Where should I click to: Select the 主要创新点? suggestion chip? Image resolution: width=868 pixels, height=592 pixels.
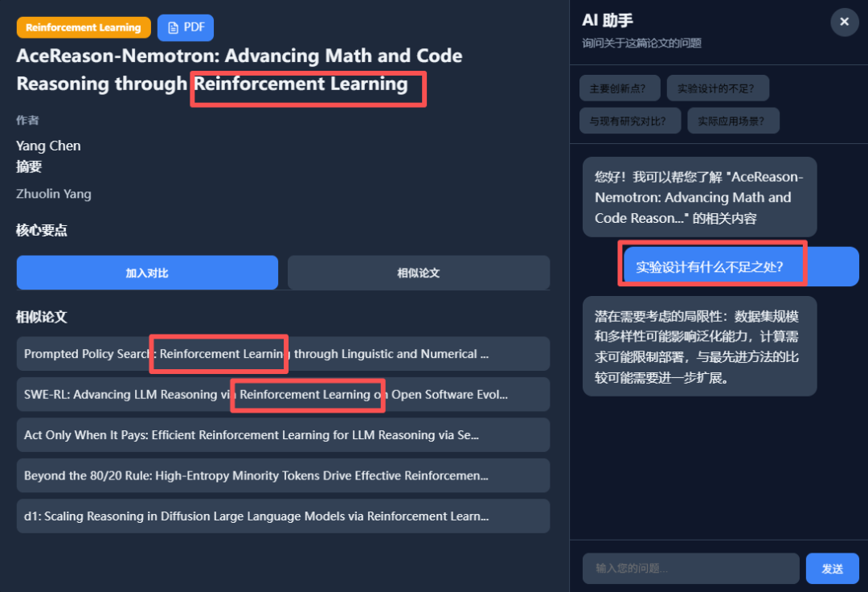(620, 88)
